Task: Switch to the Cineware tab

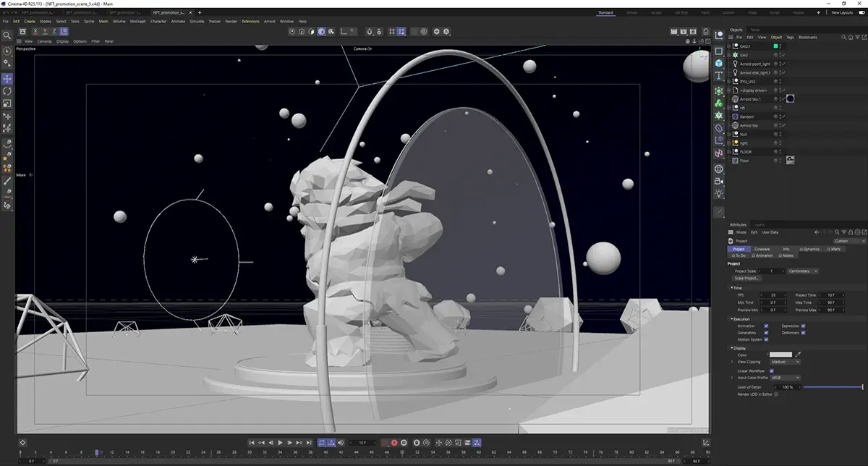Action: pyautogui.click(x=762, y=249)
